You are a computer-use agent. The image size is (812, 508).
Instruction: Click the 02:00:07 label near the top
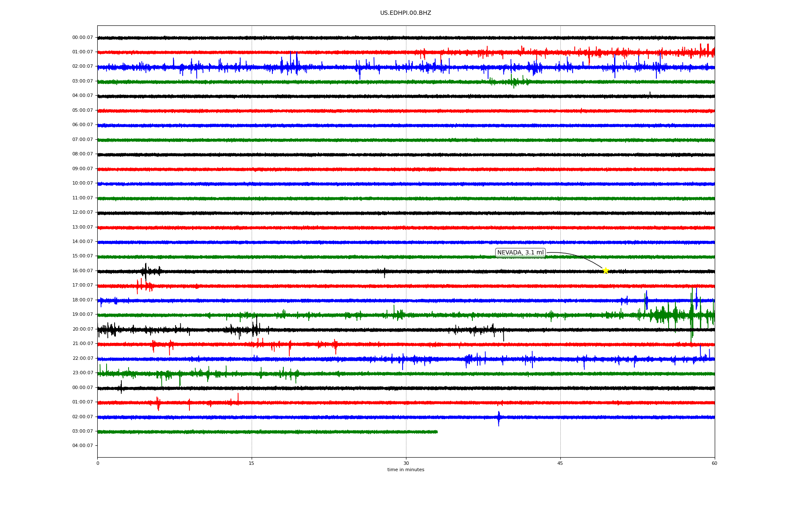[x=82, y=66]
